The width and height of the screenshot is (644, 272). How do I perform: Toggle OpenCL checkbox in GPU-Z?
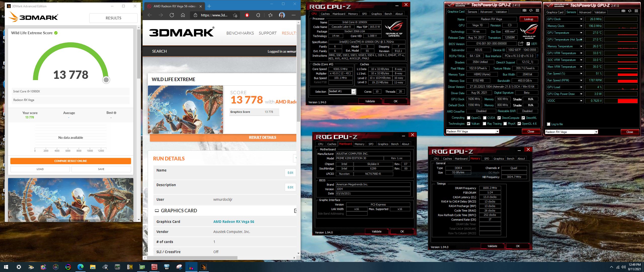click(468, 118)
